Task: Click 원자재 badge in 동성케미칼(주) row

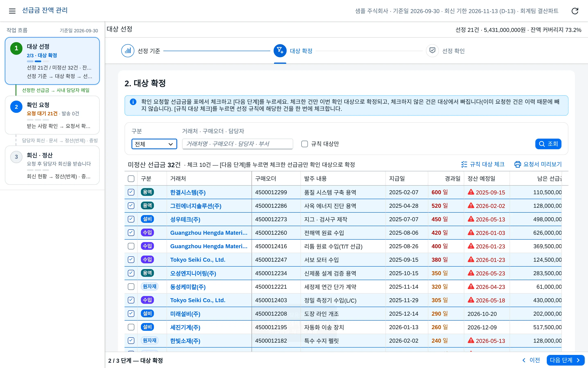Action: tap(149, 286)
